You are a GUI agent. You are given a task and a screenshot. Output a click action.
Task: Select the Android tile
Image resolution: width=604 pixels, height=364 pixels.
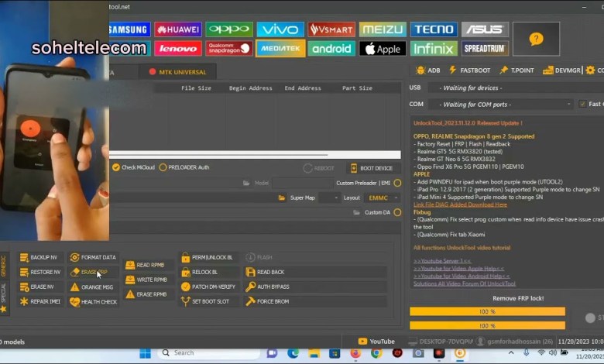(331, 49)
